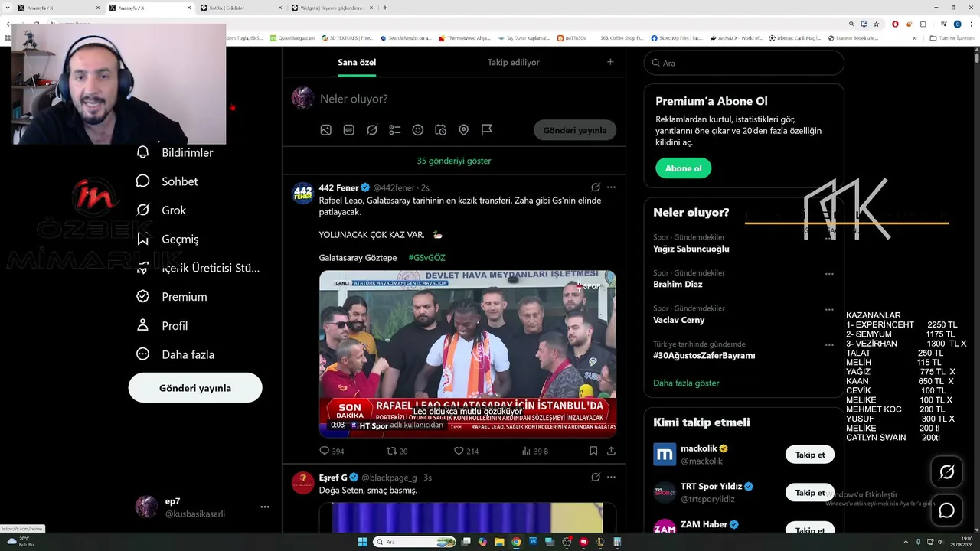Open the floating messages chat button
Viewport: 980px width, 551px height.
[x=946, y=510]
